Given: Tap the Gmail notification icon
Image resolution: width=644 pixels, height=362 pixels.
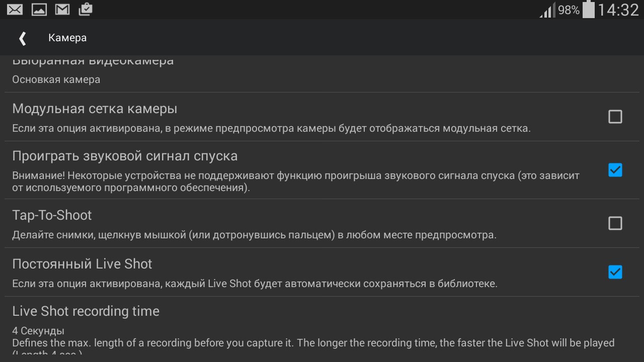Looking at the screenshot, I should click(62, 9).
